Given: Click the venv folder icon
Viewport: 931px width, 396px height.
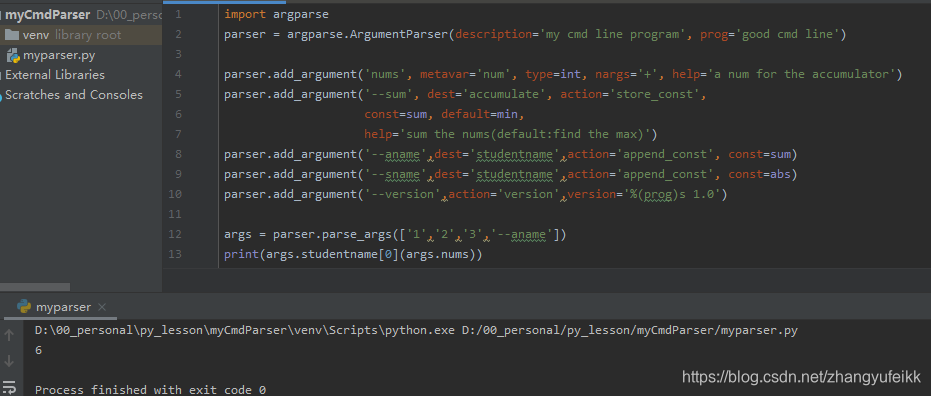Looking at the screenshot, I should [11, 35].
